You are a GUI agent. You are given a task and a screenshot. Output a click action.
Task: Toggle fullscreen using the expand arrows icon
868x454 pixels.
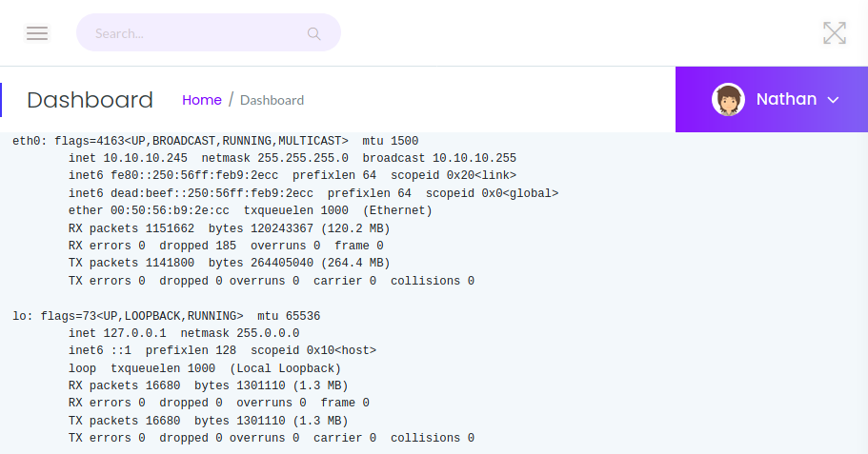point(834,33)
